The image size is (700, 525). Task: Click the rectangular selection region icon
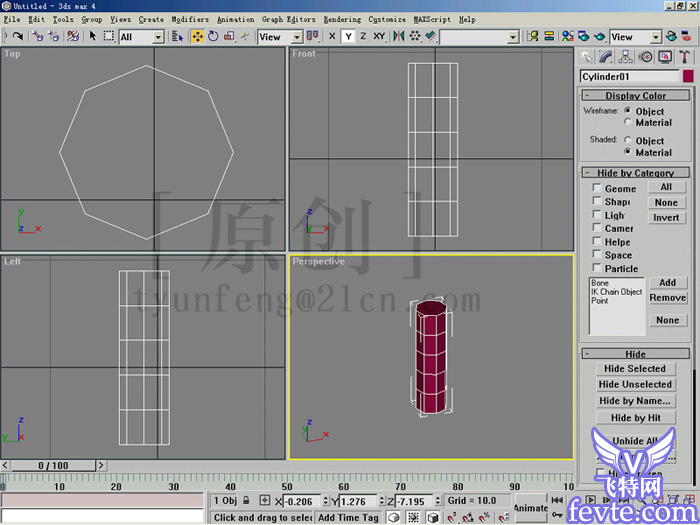(x=109, y=36)
